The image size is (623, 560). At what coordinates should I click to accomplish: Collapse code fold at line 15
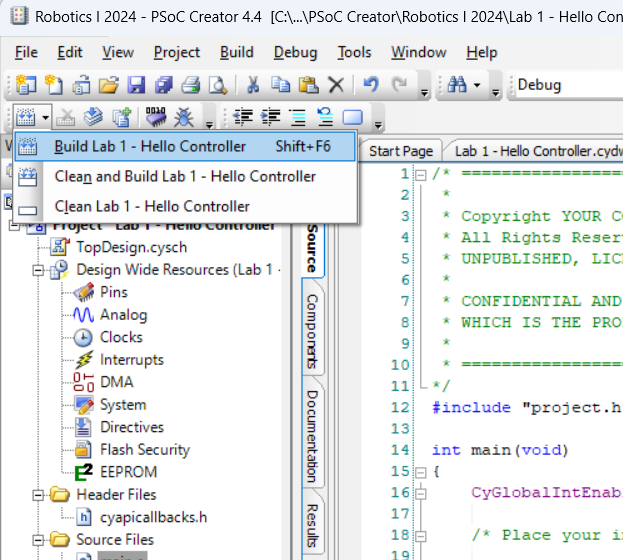(421, 473)
